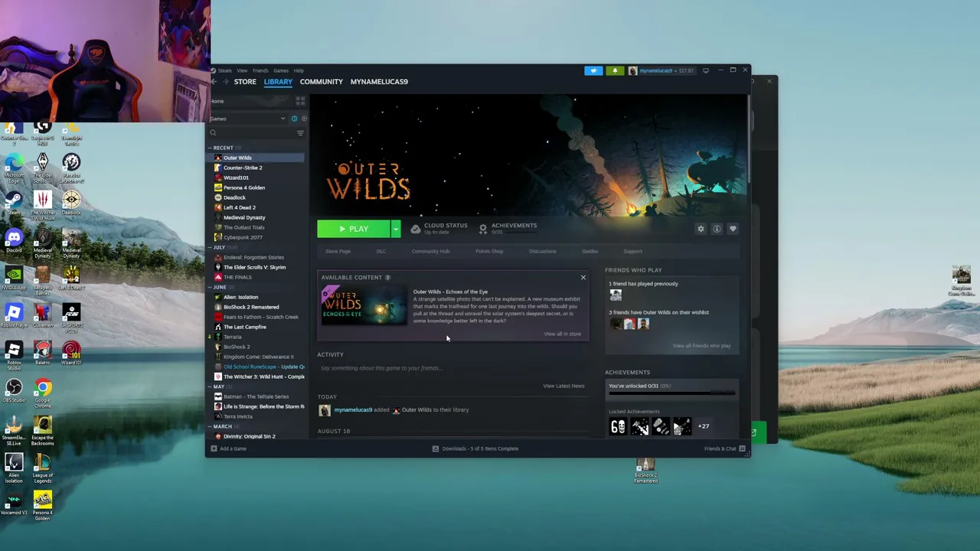Switch Steam to Big Picture mode

click(706, 70)
